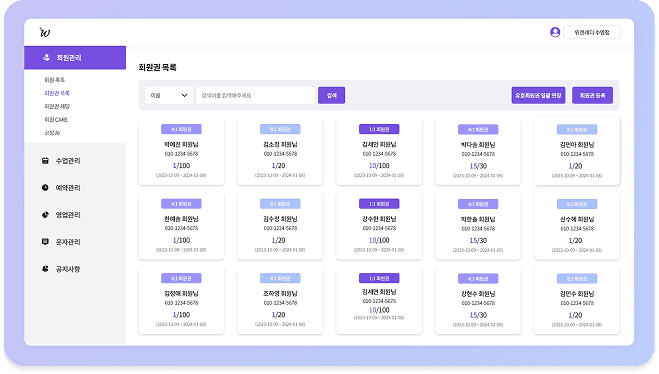Click the 회원권 등록 button
This screenshot has width=659, height=374.
pyautogui.click(x=592, y=95)
